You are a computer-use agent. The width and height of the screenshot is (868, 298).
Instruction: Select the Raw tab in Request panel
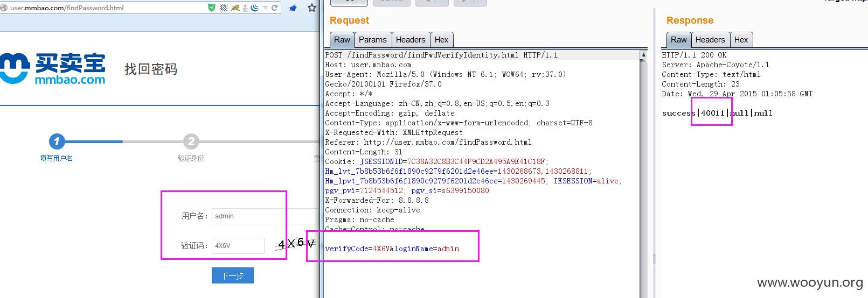tap(342, 40)
